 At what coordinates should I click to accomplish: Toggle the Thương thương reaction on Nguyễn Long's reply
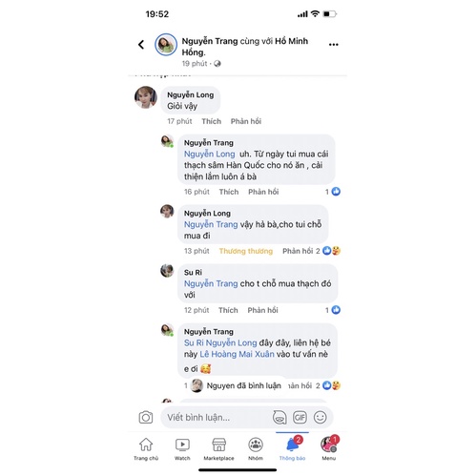point(246,251)
